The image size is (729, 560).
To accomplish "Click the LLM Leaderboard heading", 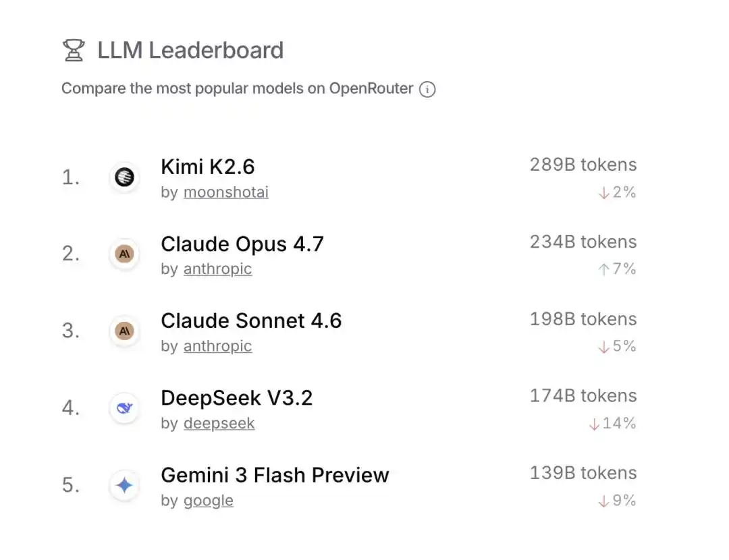I will 190,51.
